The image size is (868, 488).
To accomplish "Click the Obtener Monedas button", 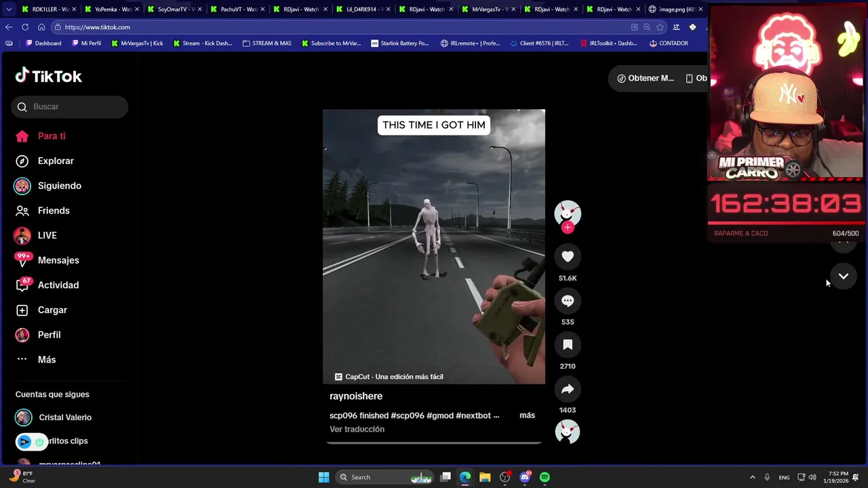I will (645, 78).
